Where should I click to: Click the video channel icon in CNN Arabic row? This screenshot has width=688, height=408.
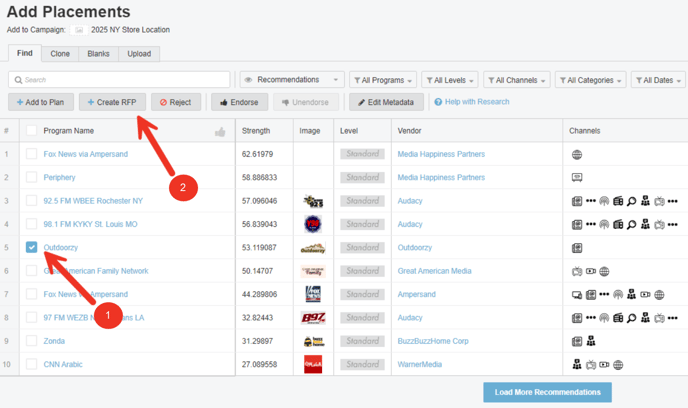point(604,365)
